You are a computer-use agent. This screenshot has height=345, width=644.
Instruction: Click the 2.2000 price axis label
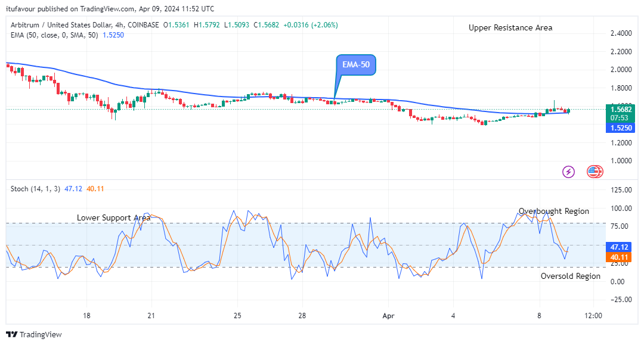(621, 52)
